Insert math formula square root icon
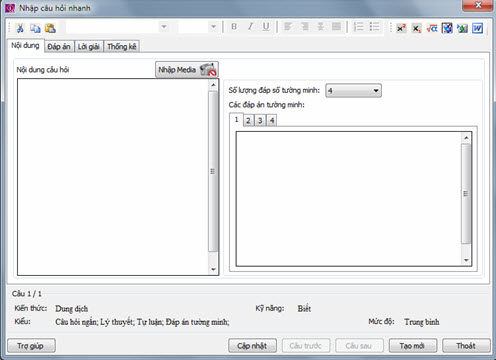This screenshot has width=496, height=360. 432,28
